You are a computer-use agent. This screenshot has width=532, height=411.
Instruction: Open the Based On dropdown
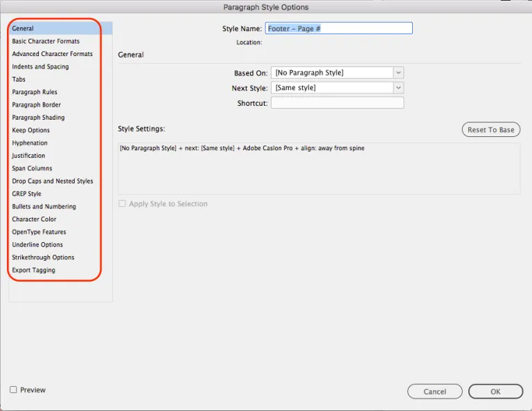(337, 73)
